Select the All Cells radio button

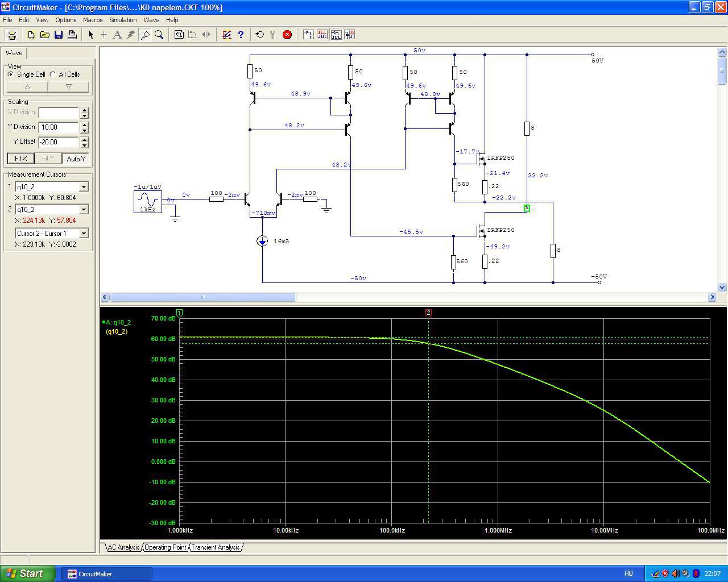coord(53,74)
